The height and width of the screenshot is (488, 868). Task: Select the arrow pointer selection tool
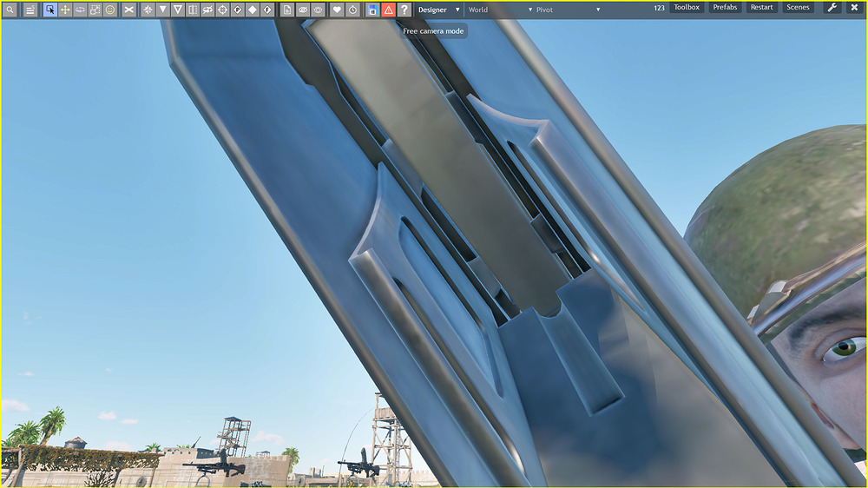[x=50, y=10]
